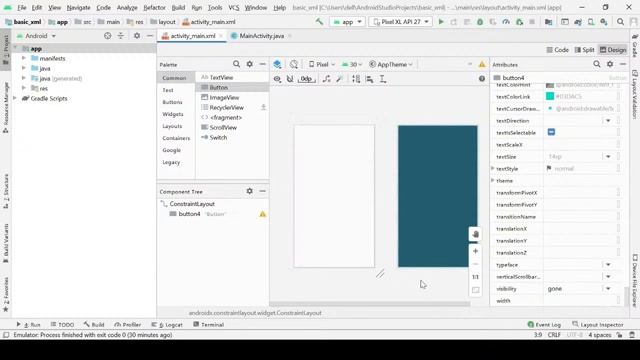
Task: Open the VCS menu
Action: point(233,7)
